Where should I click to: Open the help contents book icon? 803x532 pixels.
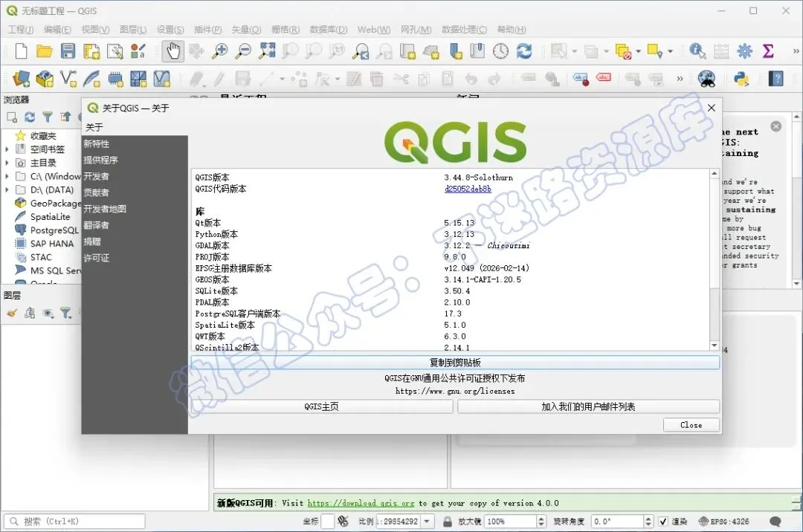coord(775,79)
